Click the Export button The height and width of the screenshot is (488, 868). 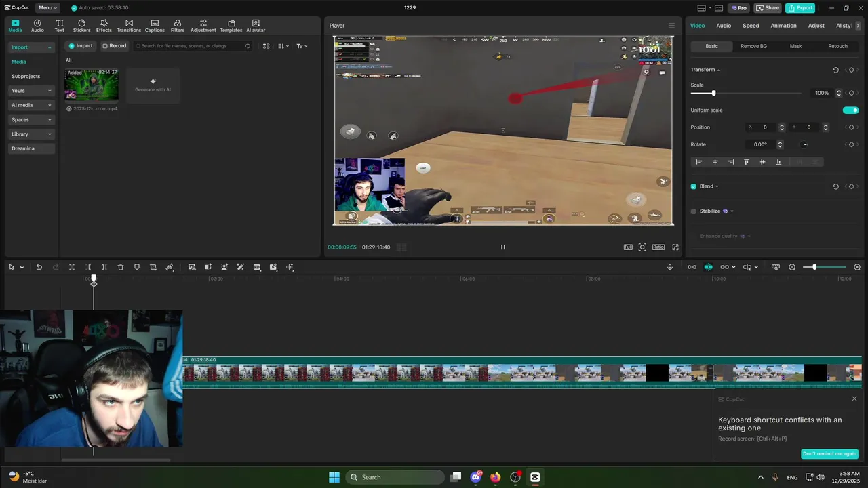(x=800, y=8)
